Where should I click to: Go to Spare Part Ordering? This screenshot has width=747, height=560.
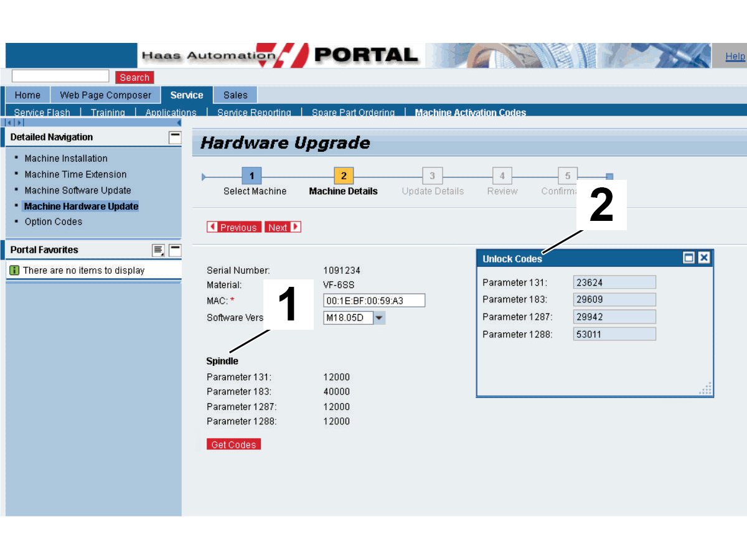coord(353,113)
